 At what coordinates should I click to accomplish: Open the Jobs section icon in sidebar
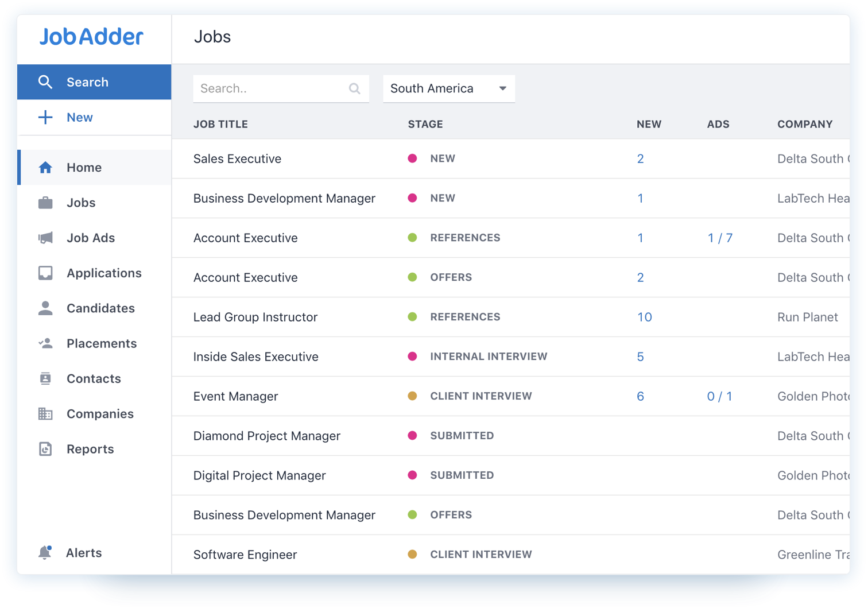pos(45,202)
